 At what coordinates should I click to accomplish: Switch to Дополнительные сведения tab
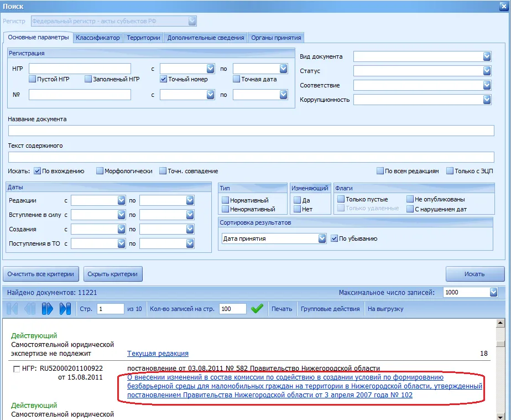click(x=206, y=38)
